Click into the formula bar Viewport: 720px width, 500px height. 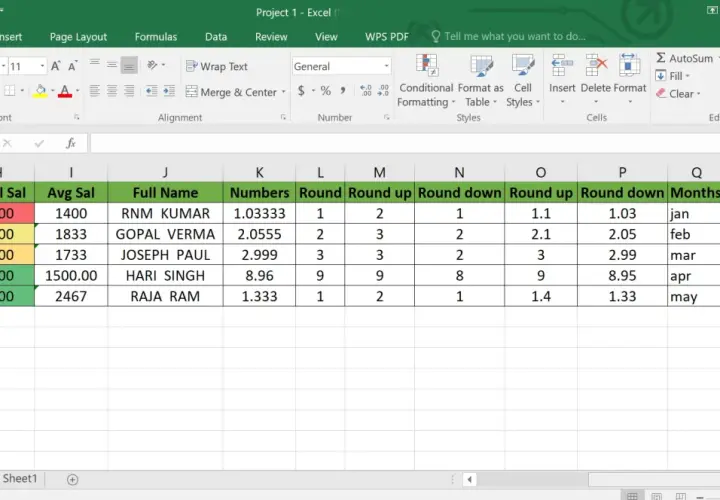(405, 143)
